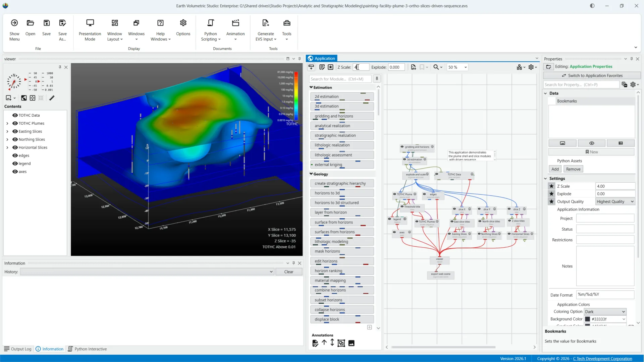Select the 3d estimation module
Image resolution: width=644 pixels, height=362 pixels.
click(x=342, y=106)
